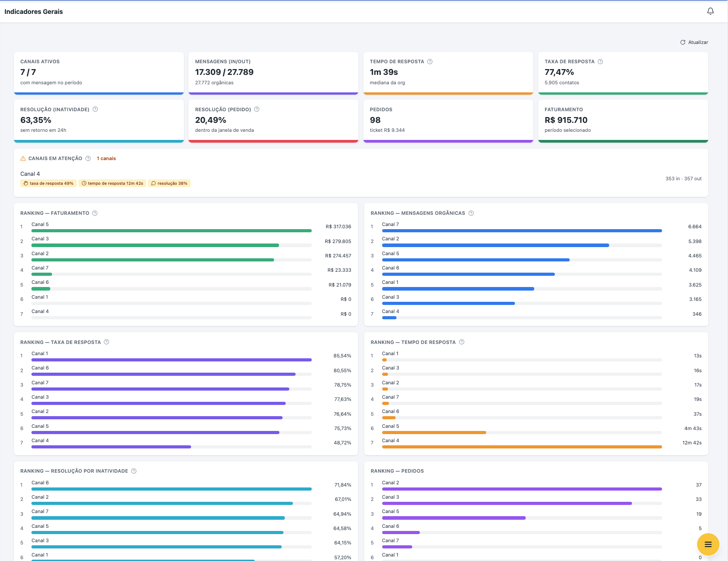Click Canal 5 label in Tempo de Resposta ranking
Screen dimensions: 728x561
[390, 426]
